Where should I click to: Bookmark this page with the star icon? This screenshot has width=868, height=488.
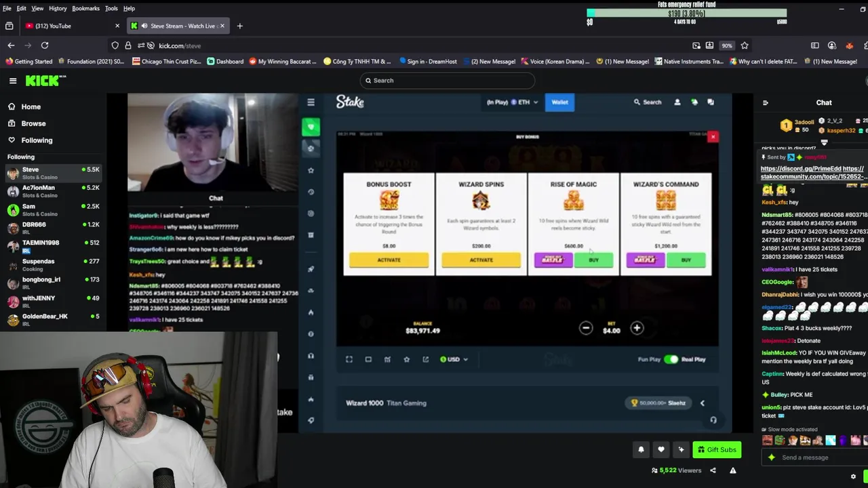745,45
